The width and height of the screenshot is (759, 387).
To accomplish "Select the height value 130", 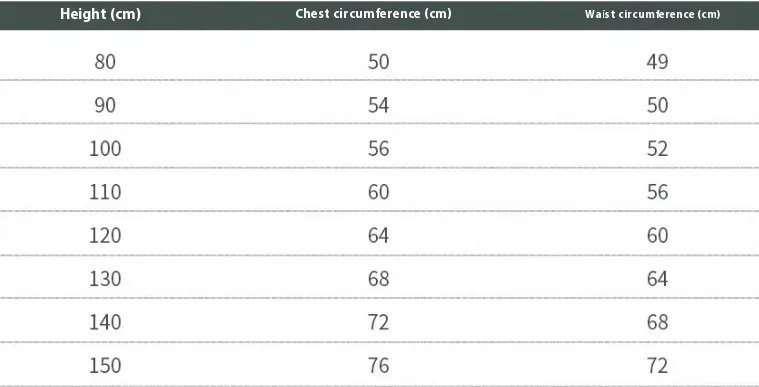I will click(105, 279).
